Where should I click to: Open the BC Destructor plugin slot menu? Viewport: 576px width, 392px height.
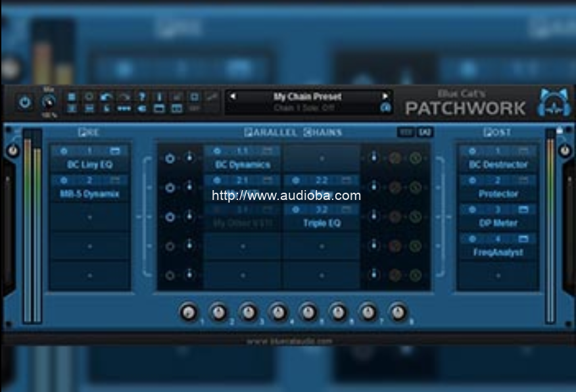click(498, 164)
